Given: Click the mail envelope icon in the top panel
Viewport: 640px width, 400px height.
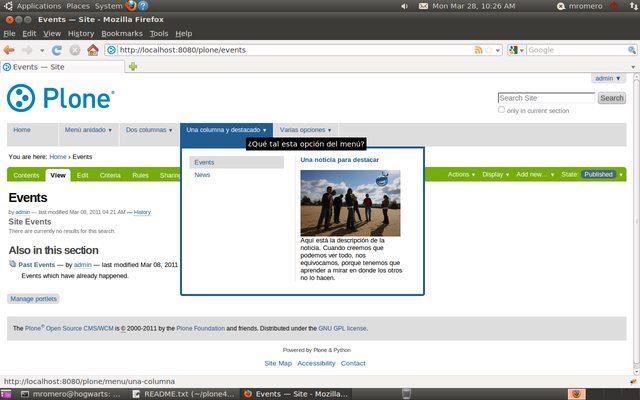Looking at the screenshot, I should [x=423, y=6].
